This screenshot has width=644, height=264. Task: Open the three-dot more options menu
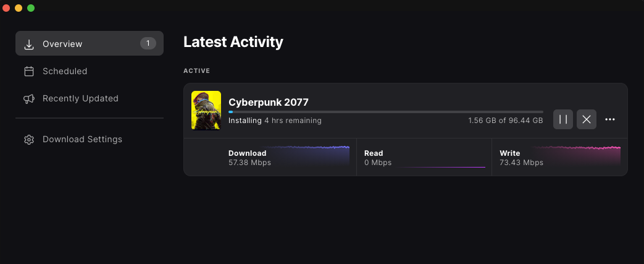(610, 119)
